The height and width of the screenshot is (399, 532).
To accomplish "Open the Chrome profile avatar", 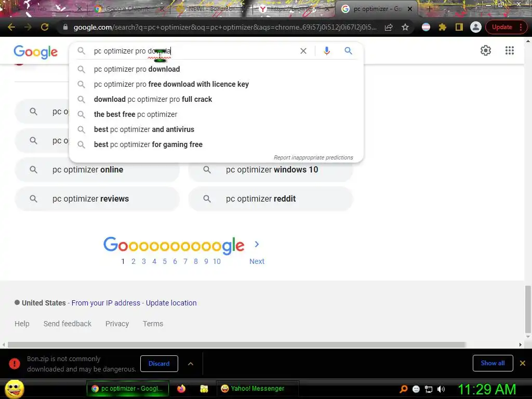I will coord(476,27).
